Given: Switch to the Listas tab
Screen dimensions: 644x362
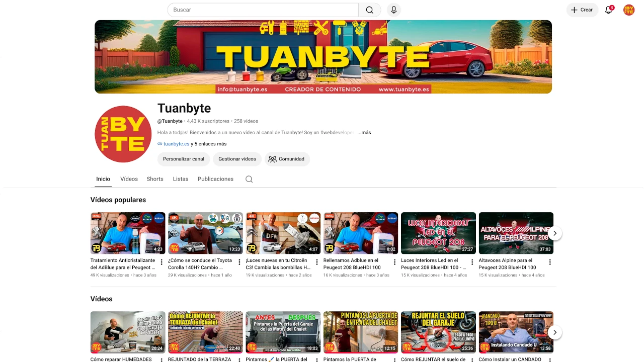Looking at the screenshot, I should (181, 179).
